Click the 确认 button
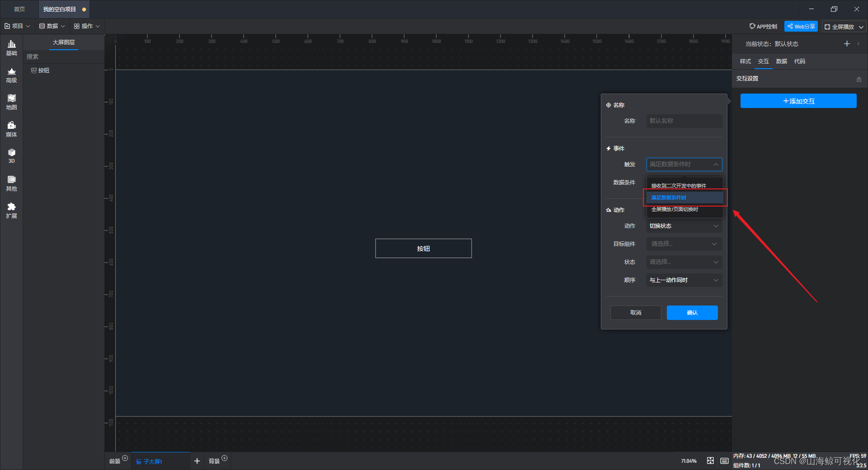Viewport: 868px width, 470px height. point(692,313)
